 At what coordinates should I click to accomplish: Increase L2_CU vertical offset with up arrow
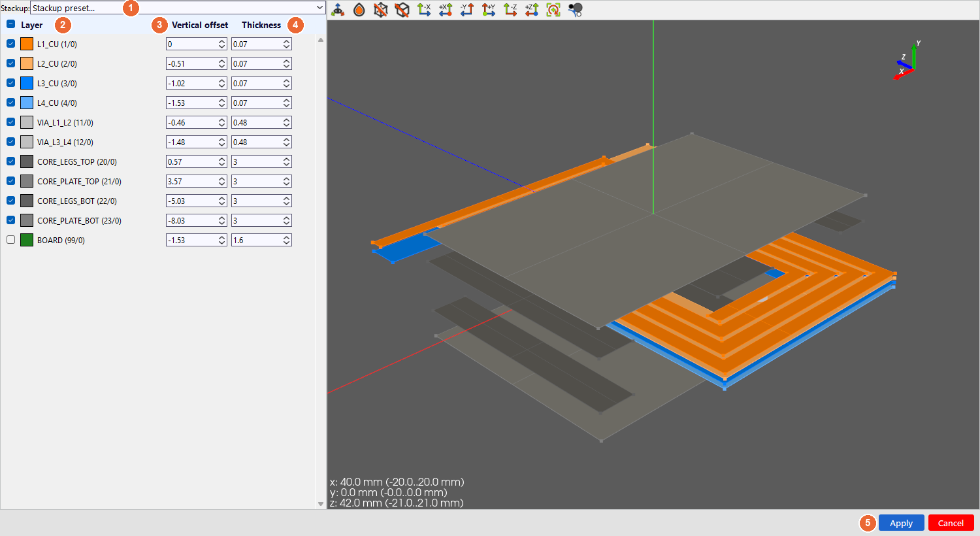point(222,61)
